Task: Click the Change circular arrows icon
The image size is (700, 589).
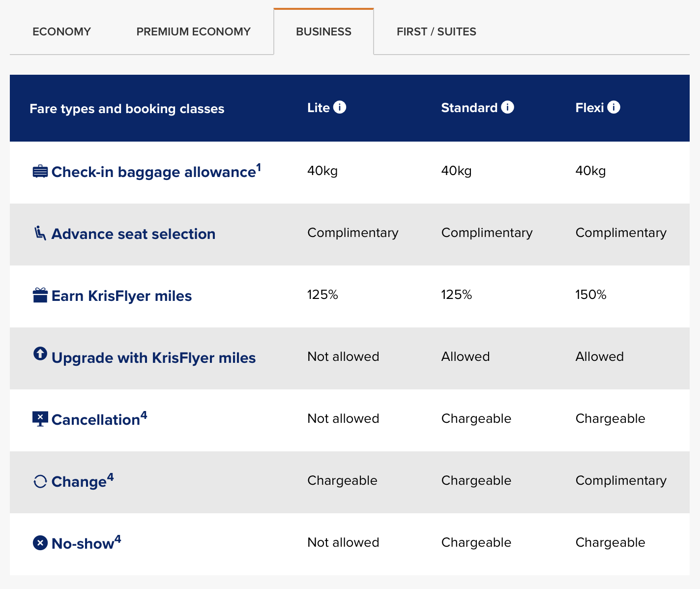Action: pyautogui.click(x=40, y=480)
